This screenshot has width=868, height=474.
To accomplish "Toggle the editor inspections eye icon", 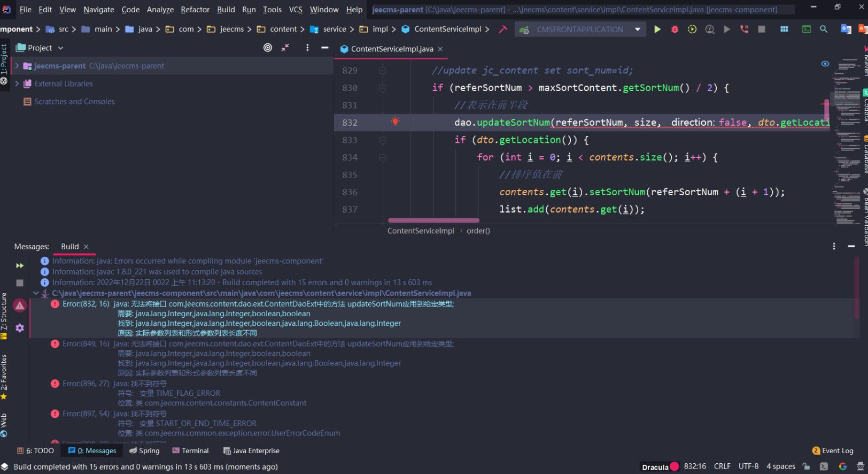I will click(x=825, y=64).
